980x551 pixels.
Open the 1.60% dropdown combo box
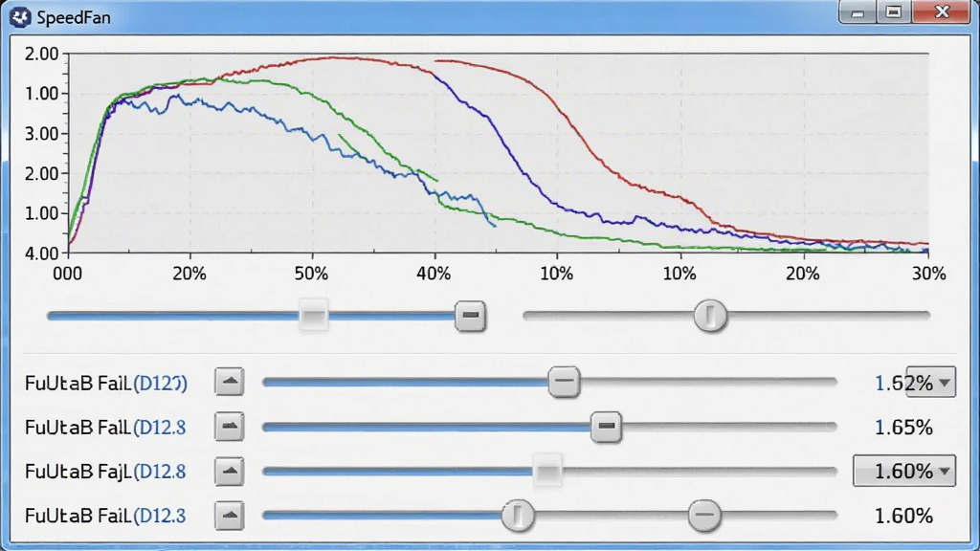pyautogui.click(x=904, y=471)
